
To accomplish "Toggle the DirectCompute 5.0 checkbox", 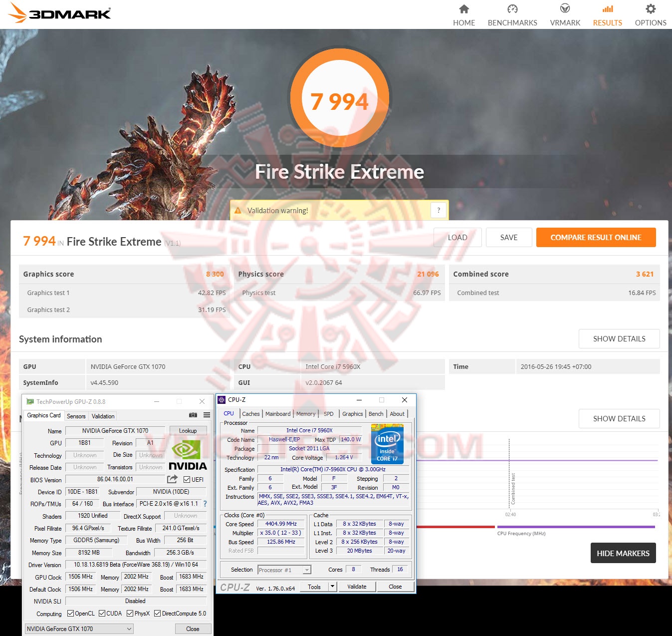I will pos(157,614).
